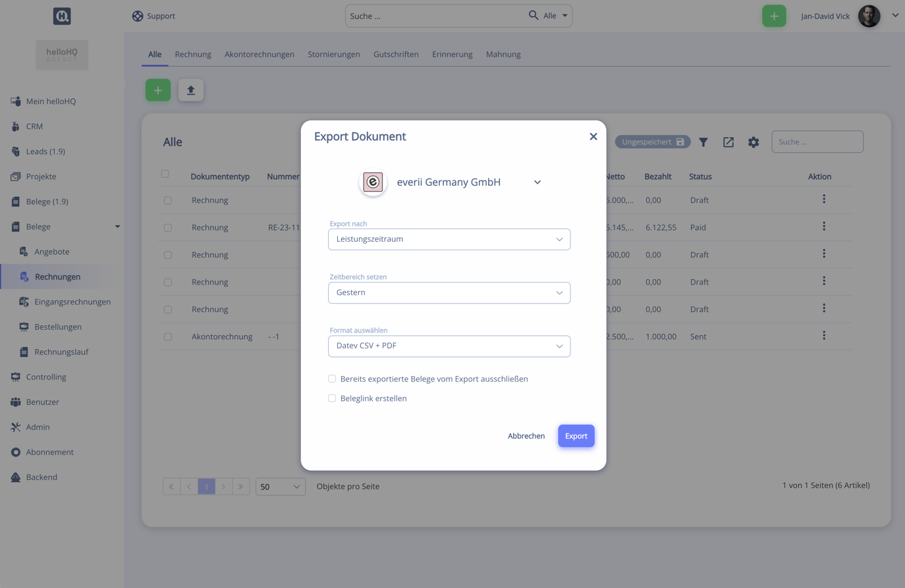Viewport: 905px width, 588px height.
Task: Enable Bereits exportierte Belege ausschließen checkbox
Action: point(332,379)
